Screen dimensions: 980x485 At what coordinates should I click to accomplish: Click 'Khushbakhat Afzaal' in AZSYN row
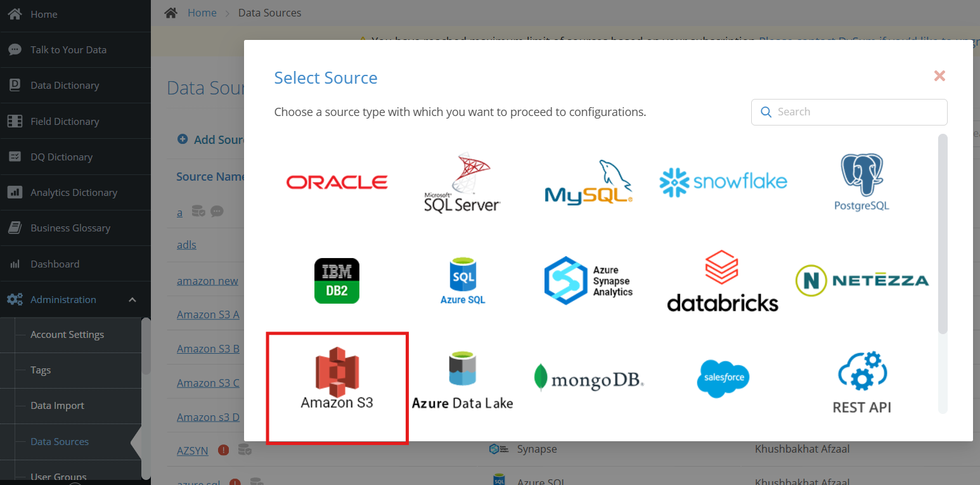[802, 449]
